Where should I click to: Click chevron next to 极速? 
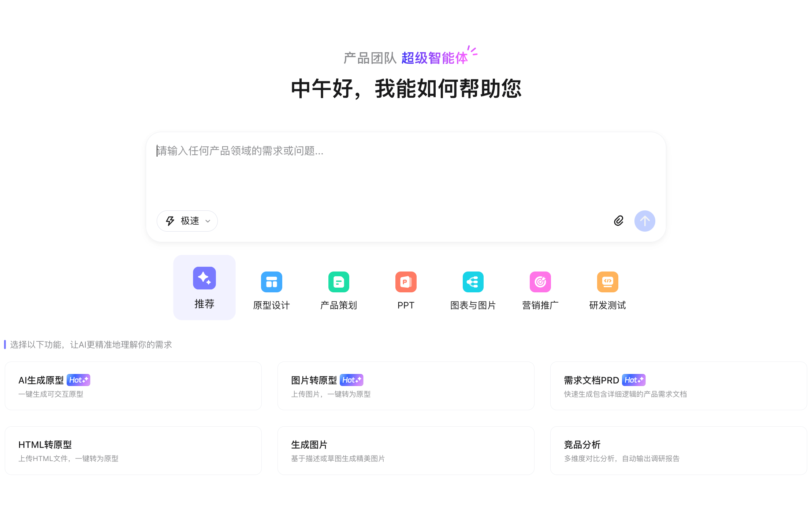click(208, 221)
